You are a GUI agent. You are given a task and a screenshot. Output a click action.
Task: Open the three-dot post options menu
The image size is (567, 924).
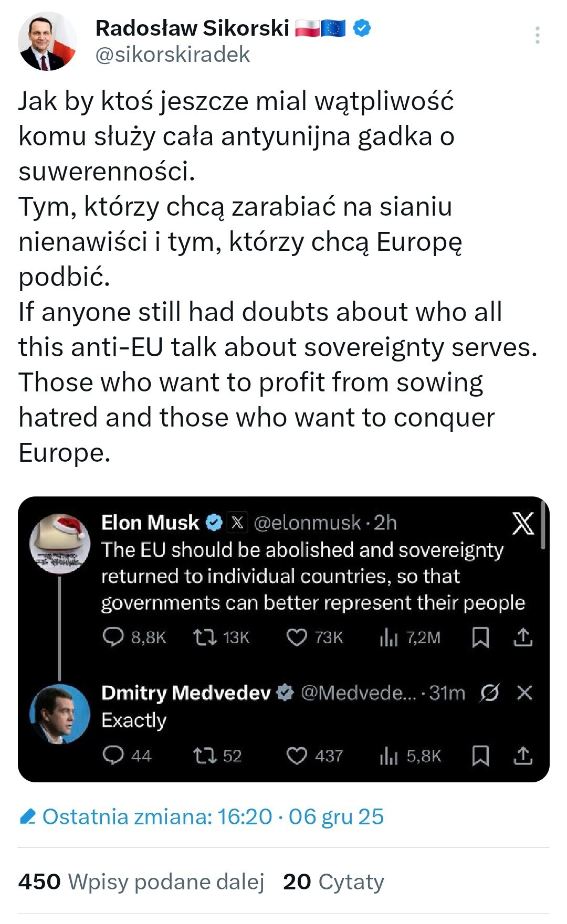pos(537,35)
